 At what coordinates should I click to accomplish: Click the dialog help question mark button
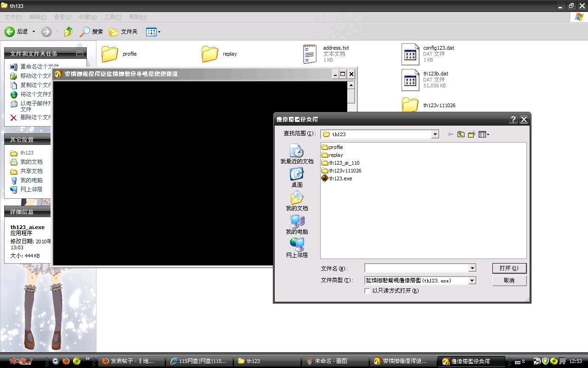513,119
